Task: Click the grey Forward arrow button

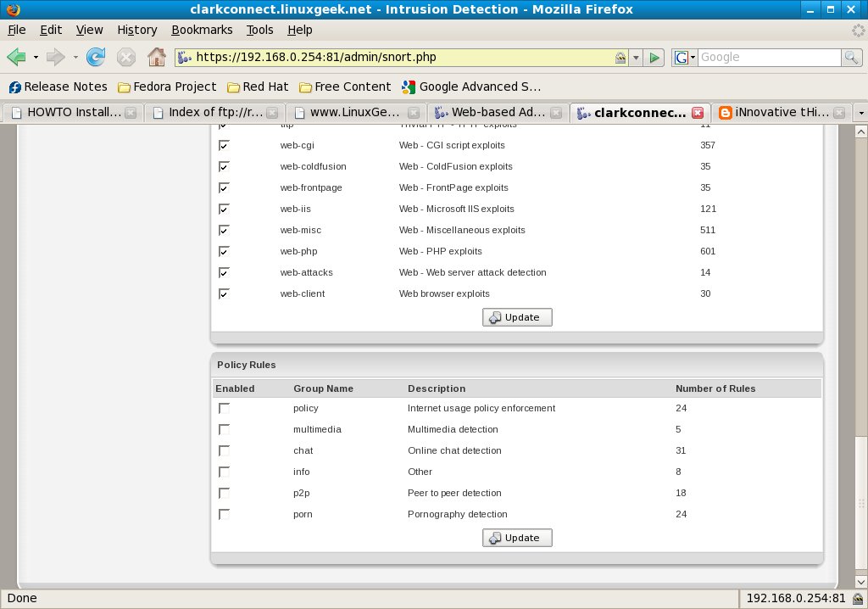Action: (55, 57)
